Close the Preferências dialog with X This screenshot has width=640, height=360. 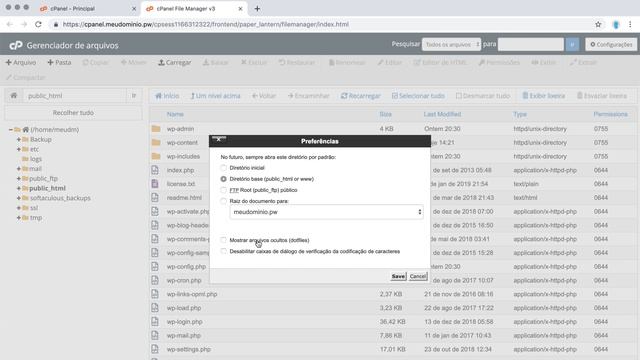click(219, 139)
